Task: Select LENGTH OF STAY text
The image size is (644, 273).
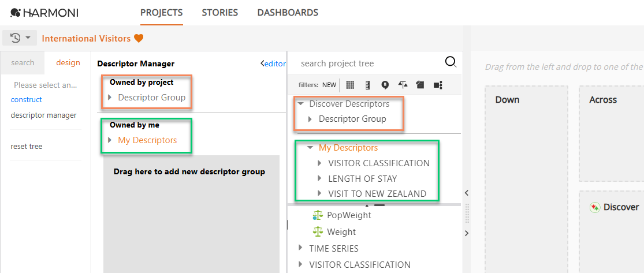Action: pos(363,178)
